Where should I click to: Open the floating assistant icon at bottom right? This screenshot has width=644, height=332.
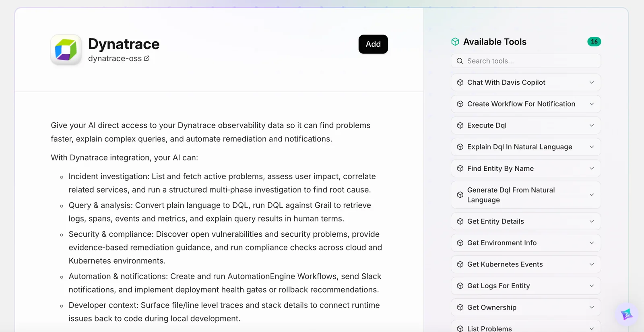pos(626,314)
